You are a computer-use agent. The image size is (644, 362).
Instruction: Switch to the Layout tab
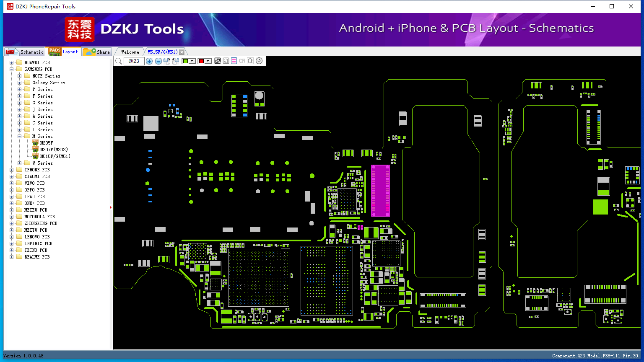[63, 52]
